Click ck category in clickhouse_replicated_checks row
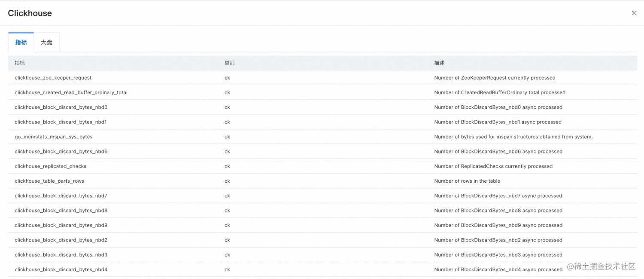 (227, 166)
